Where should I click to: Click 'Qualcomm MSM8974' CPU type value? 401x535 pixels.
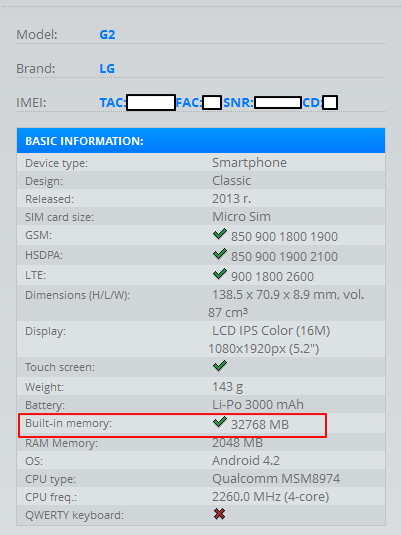pyautogui.click(x=276, y=479)
